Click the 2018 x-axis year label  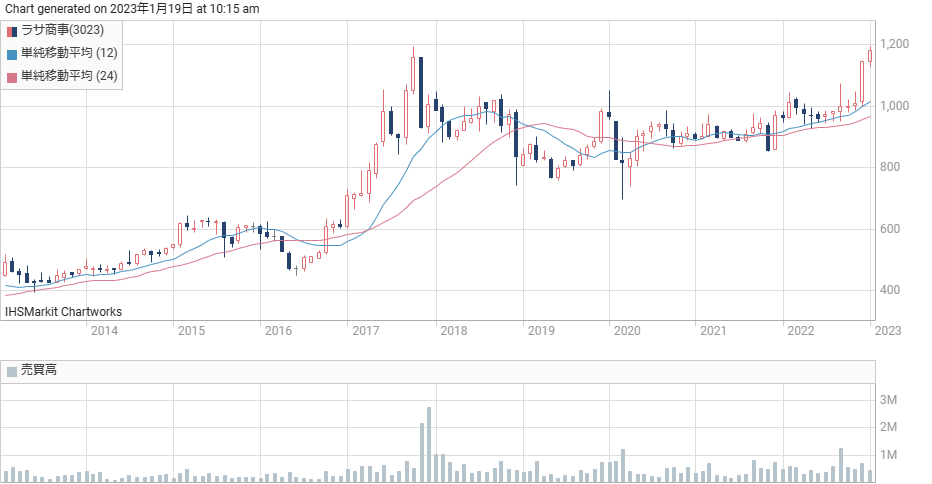point(454,331)
